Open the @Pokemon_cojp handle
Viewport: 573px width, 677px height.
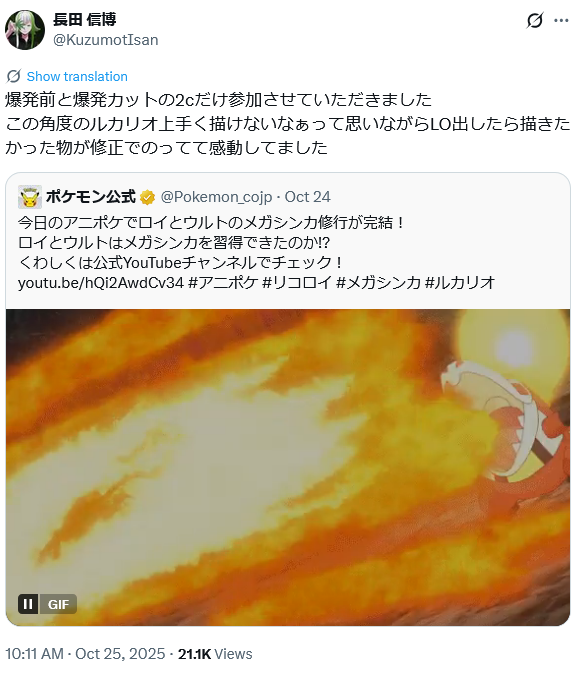point(216,197)
